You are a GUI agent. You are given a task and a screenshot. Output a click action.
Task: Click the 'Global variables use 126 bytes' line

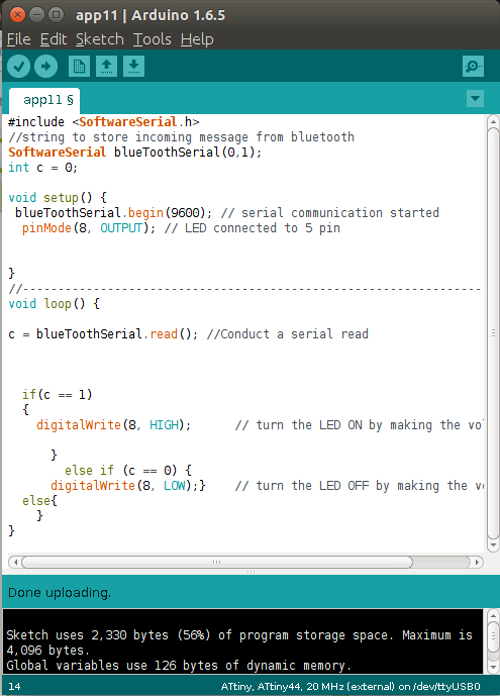tap(179, 665)
